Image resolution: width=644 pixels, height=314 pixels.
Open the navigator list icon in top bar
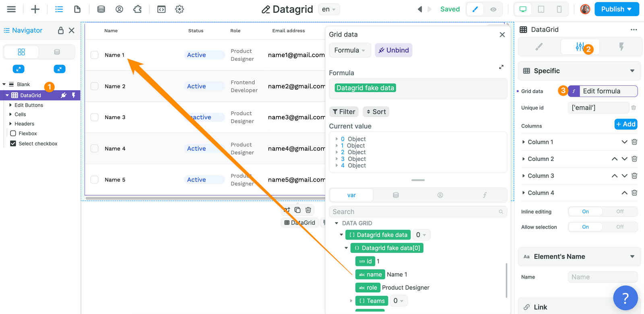[x=59, y=9]
